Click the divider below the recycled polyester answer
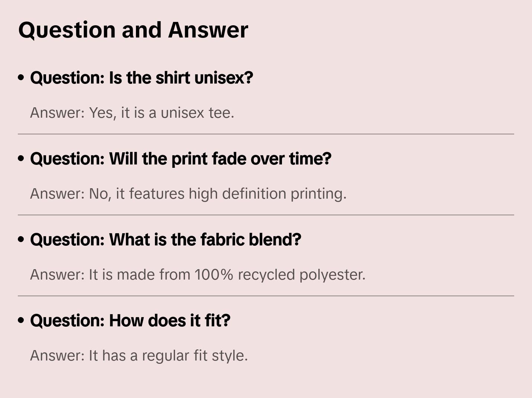Viewport: 532px width, 398px height. (266, 296)
